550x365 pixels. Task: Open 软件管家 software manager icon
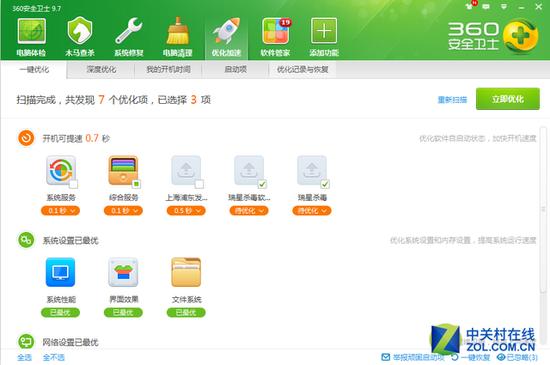pos(276,32)
